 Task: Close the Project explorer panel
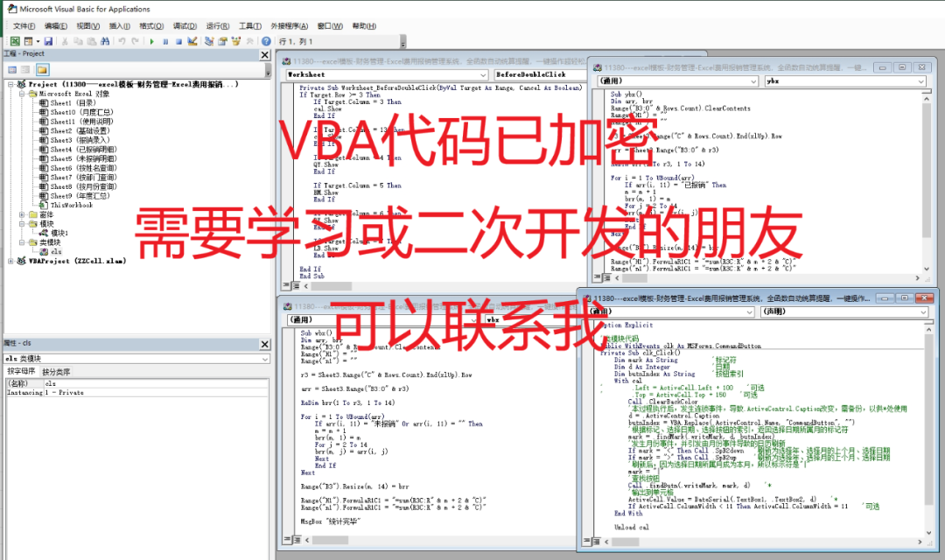click(264, 55)
